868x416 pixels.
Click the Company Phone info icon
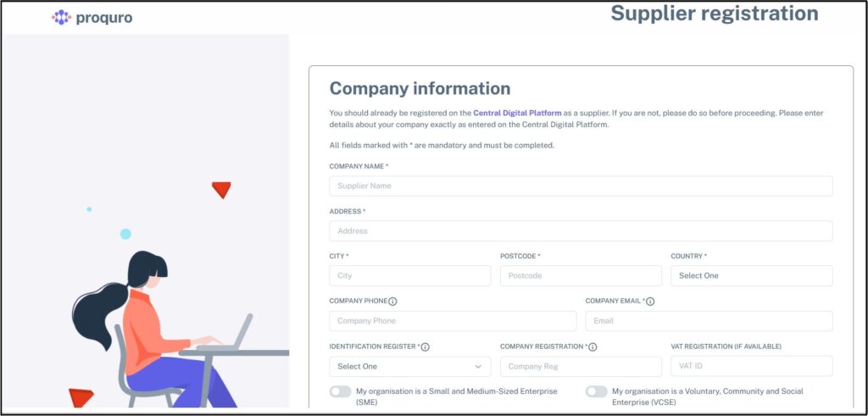point(393,302)
